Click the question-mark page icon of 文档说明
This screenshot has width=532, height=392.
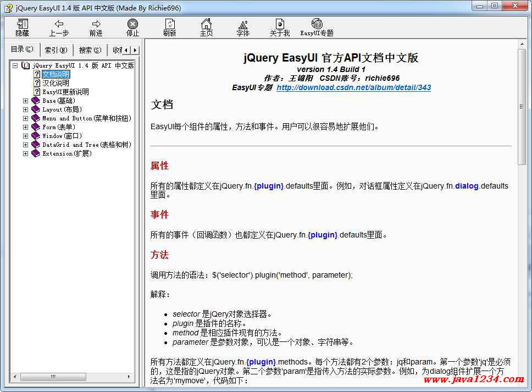tap(37, 74)
